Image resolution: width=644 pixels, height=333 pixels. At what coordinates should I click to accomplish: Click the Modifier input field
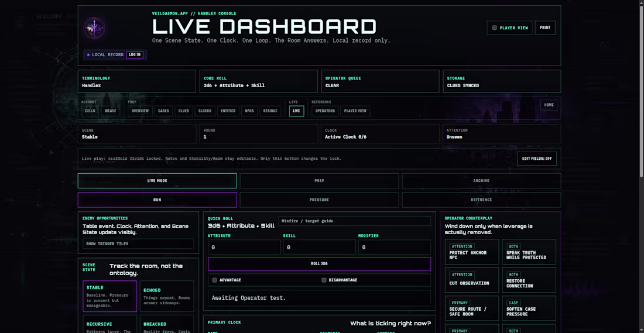(394, 247)
